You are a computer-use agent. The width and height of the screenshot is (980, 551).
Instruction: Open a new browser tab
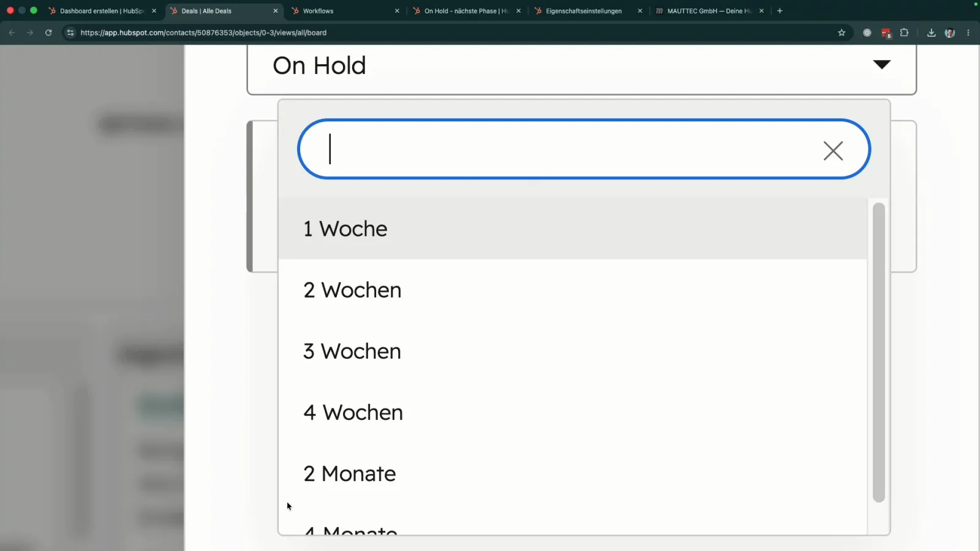[780, 11]
